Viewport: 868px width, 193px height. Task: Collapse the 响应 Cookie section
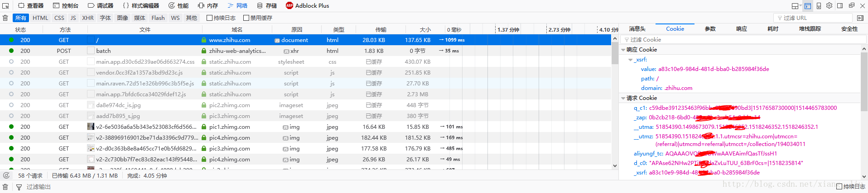coord(623,50)
